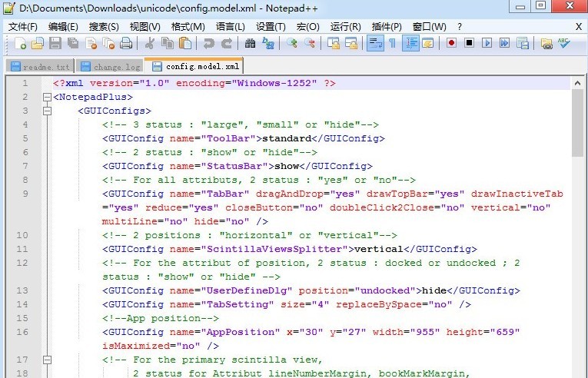Open the 搜索(S) menu
The height and width of the screenshot is (378, 588).
pos(104,26)
